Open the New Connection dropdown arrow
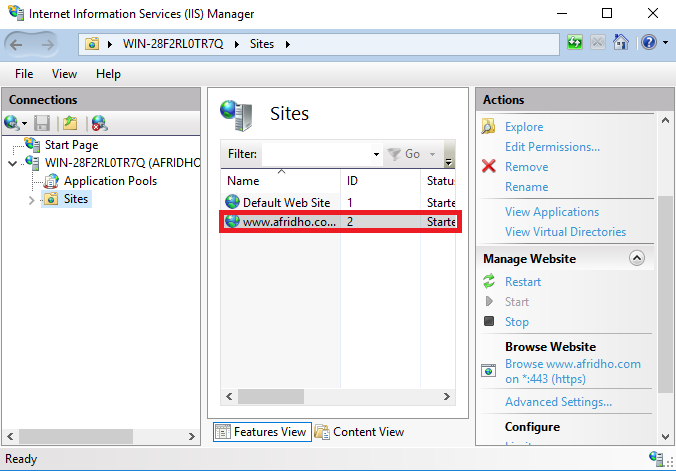Image resolution: width=676 pixels, height=471 pixels. (x=25, y=124)
